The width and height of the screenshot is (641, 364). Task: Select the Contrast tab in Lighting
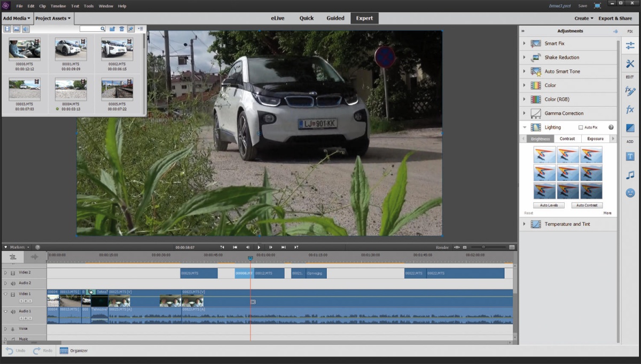[567, 139]
